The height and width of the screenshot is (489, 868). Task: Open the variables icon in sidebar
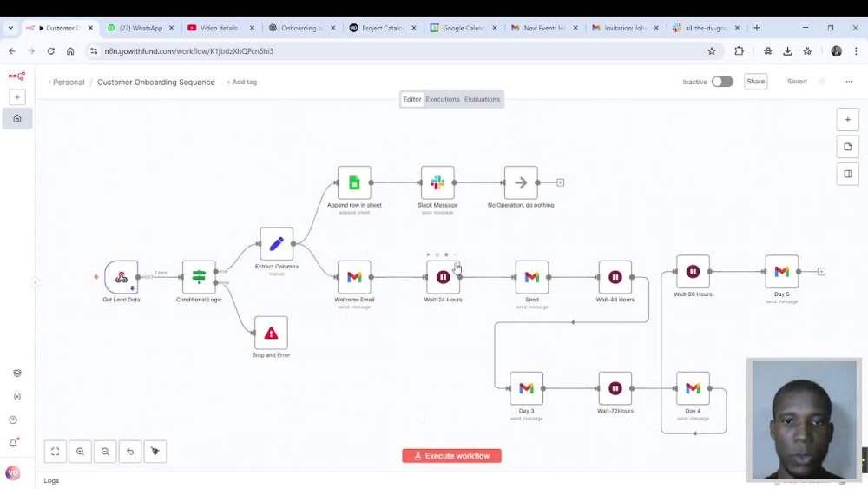click(17, 397)
